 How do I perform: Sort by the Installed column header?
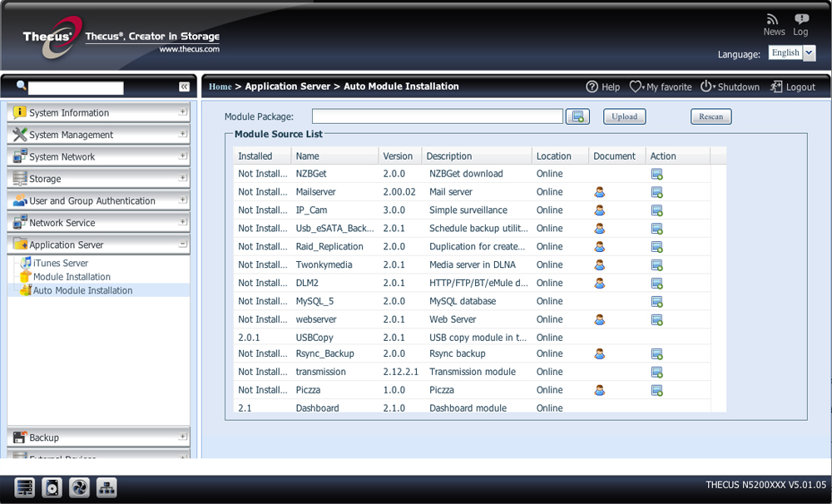[262, 156]
